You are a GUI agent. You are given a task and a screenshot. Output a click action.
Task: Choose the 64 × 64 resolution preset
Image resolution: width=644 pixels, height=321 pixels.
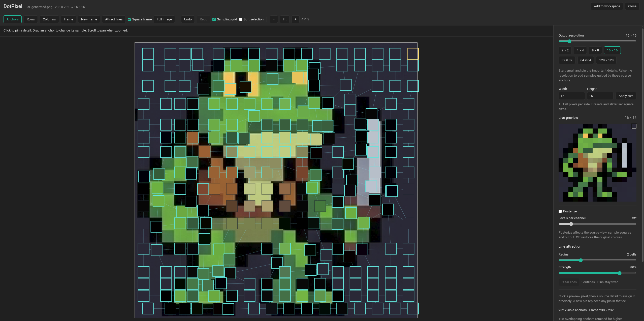point(586,60)
